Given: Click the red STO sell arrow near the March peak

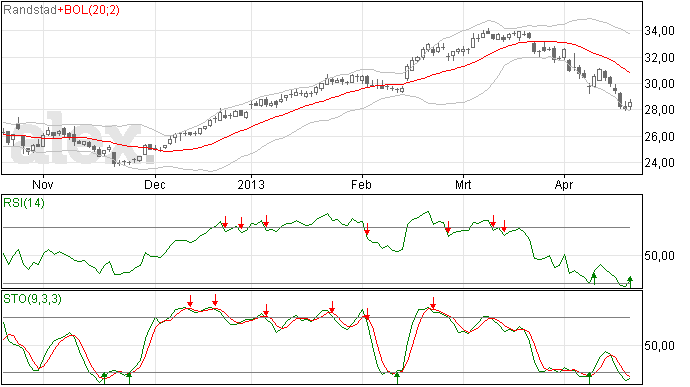Looking at the screenshot, I should (433, 303).
